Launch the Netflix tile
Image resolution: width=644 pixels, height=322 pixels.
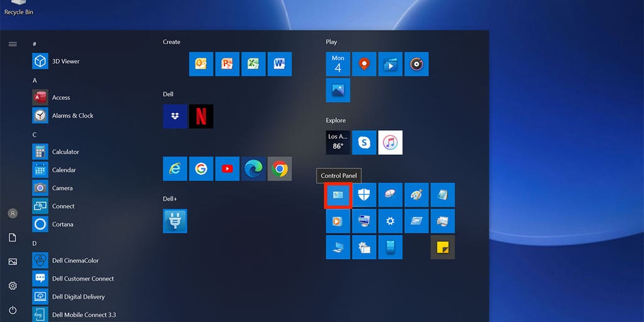[x=201, y=116]
